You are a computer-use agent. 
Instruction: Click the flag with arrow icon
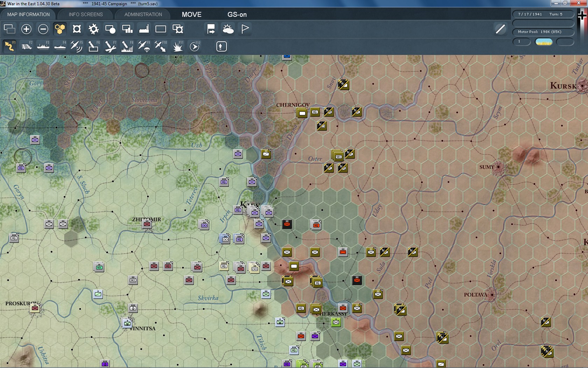[211, 29]
